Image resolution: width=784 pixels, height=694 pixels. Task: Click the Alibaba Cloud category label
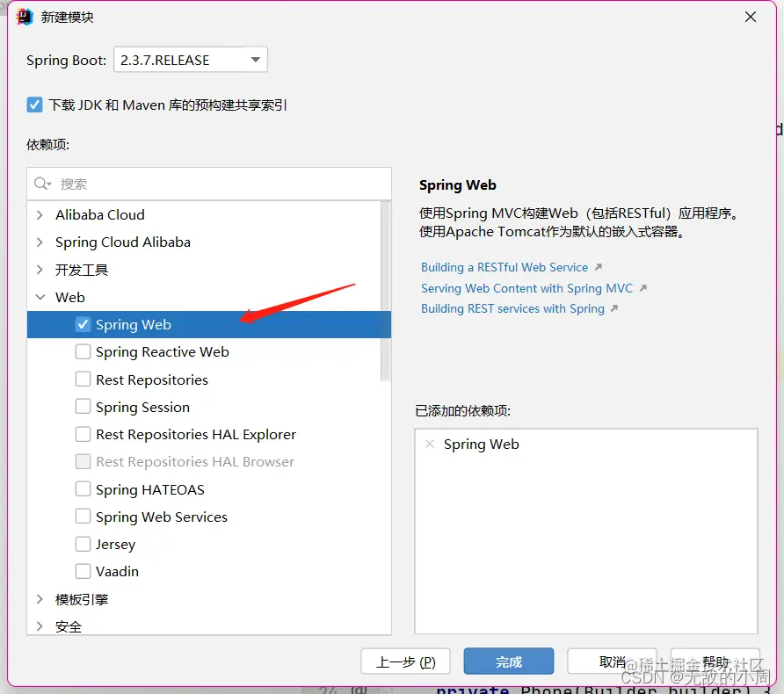[100, 215]
